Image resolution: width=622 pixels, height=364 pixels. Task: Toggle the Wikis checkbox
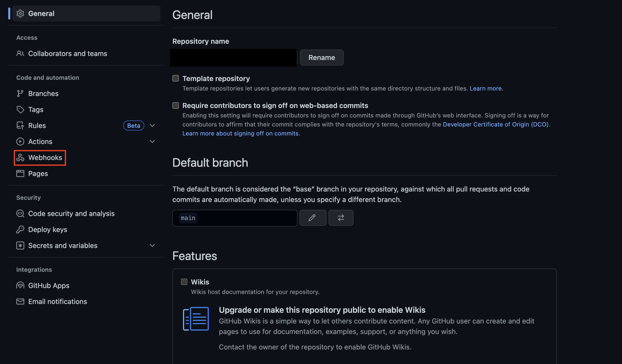[184, 282]
